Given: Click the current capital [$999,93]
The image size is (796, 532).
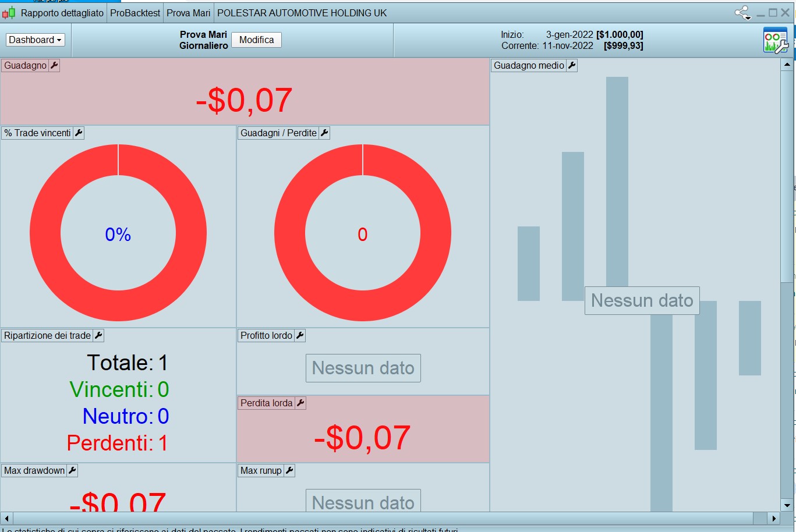Looking at the screenshot, I should (x=624, y=46).
